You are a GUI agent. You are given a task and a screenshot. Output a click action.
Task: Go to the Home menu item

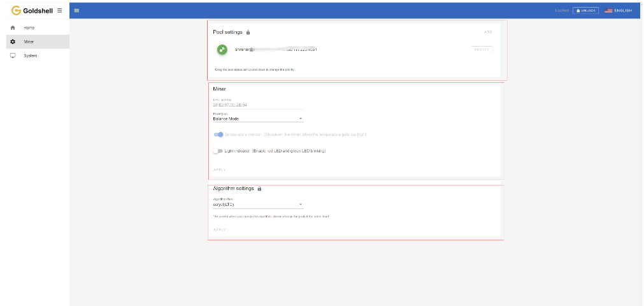[29, 28]
